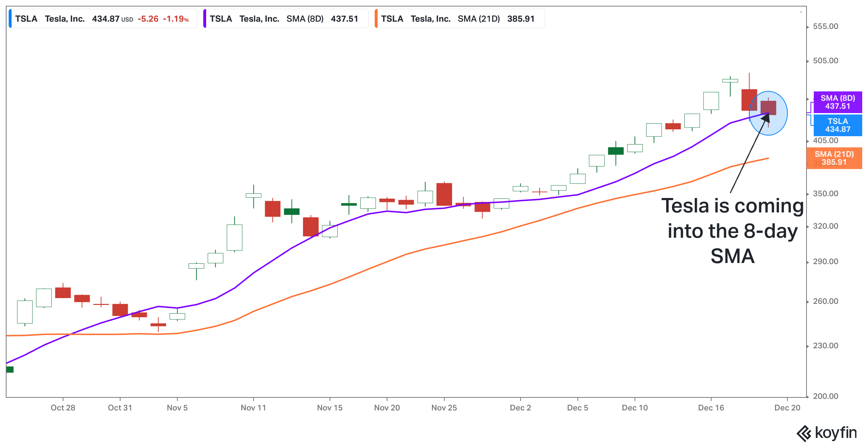Click the 405.00 price axis label
Viewport: 868px width, 448px height.
click(x=826, y=141)
